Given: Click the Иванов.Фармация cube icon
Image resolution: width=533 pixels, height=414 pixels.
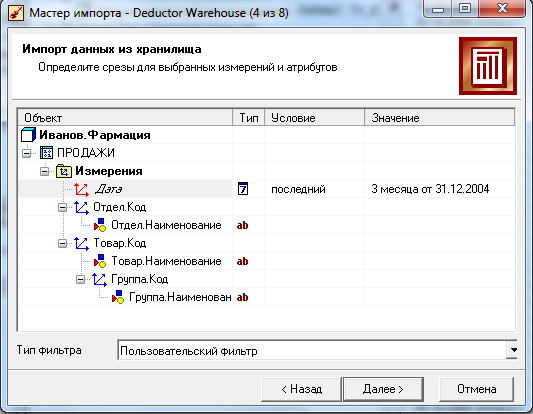Looking at the screenshot, I should 28,135.
